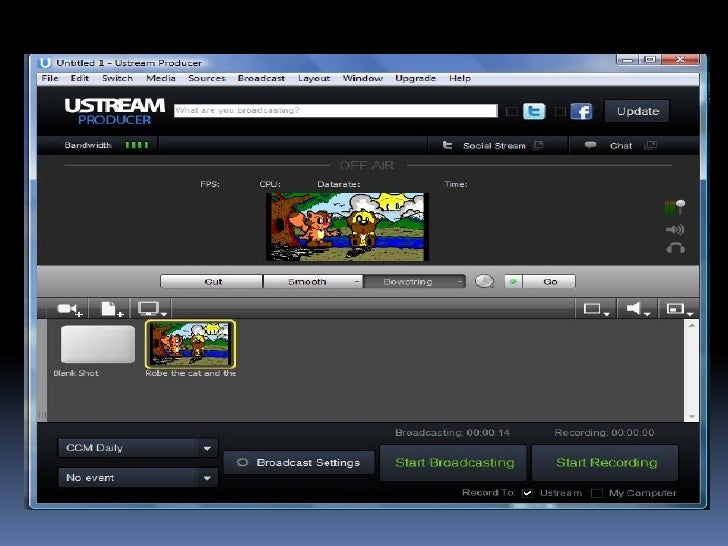Click the 'What are you broadcasting?' field
The image size is (728, 546).
(336, 110)
